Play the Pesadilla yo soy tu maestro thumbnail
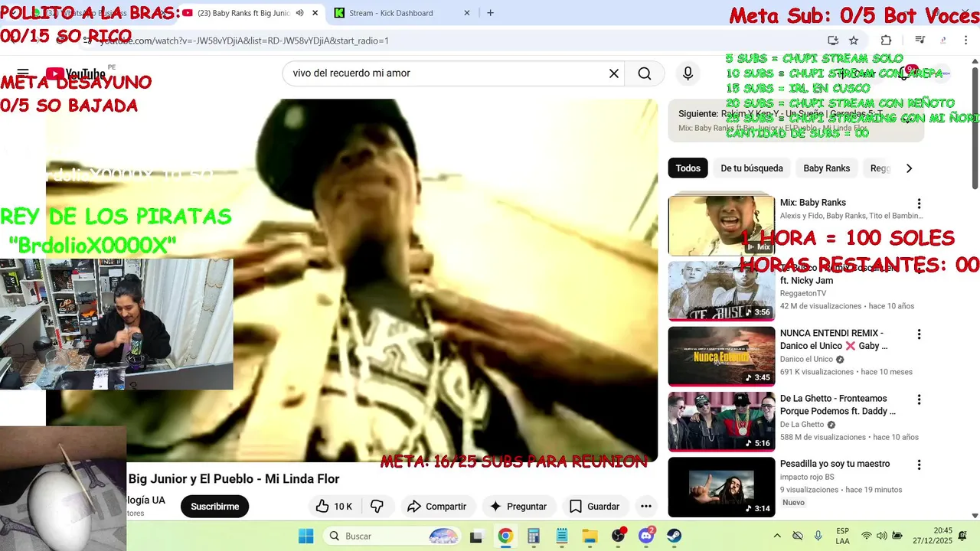The width and height of the screenshot is (980, 551). 721,487
